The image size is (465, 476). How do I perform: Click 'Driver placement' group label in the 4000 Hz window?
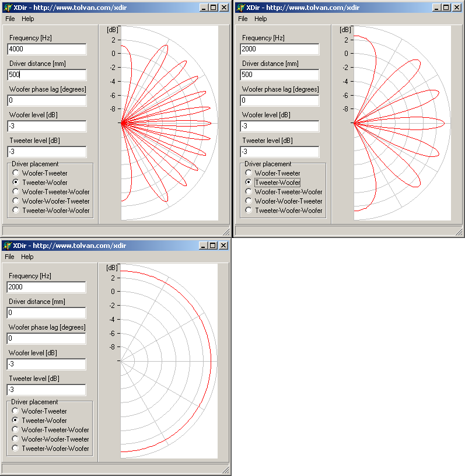(x=35, y=164)
